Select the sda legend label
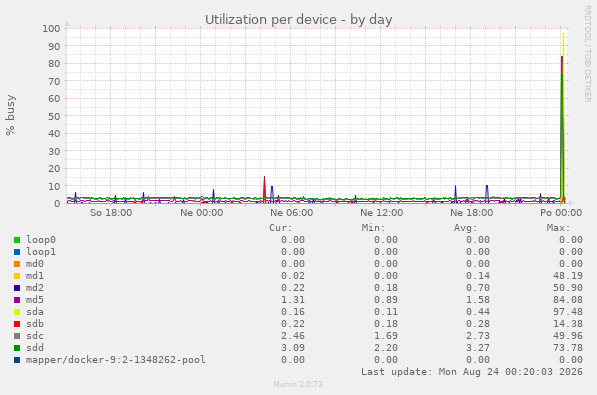 [35, 312]
